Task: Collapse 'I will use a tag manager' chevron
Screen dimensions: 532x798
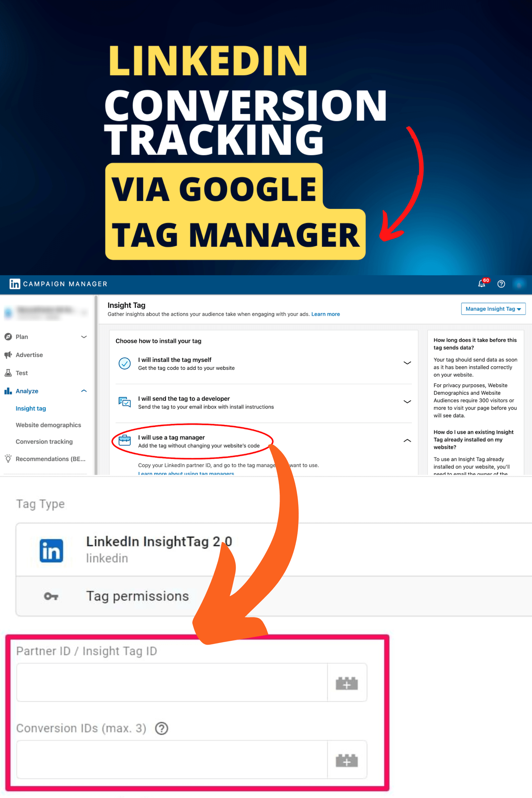Action: point(407,440)
